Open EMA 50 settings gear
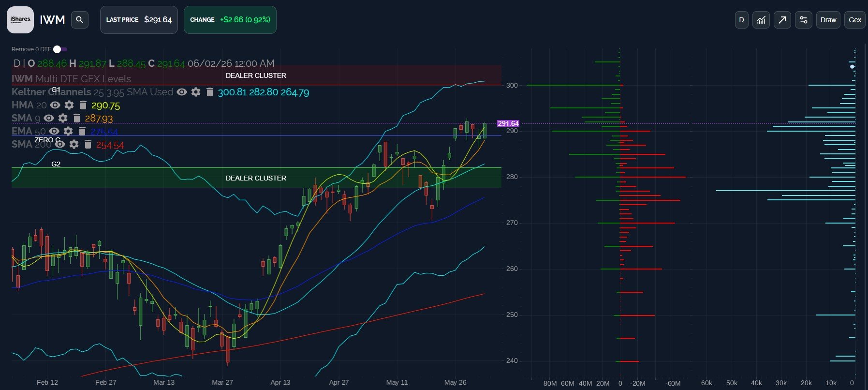The width and height of the screenshot is (868, 390). pyautogui.click(x=68, y=131)
